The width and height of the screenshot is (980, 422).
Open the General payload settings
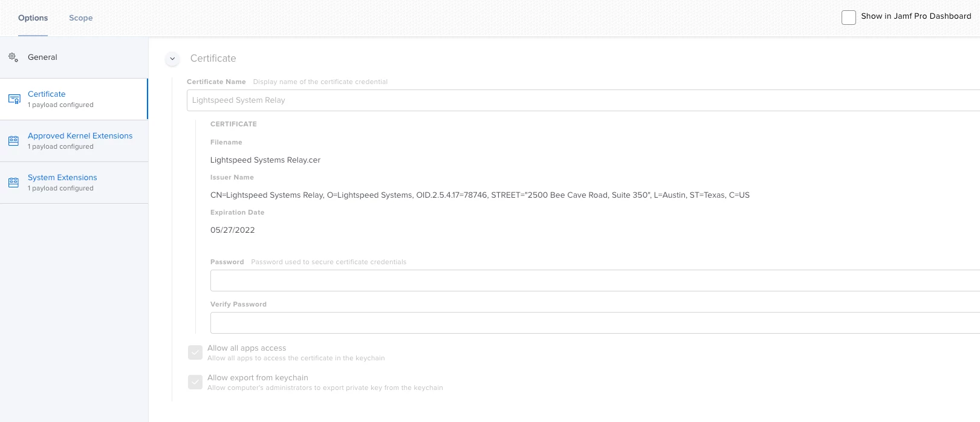(x=74, y=57)
